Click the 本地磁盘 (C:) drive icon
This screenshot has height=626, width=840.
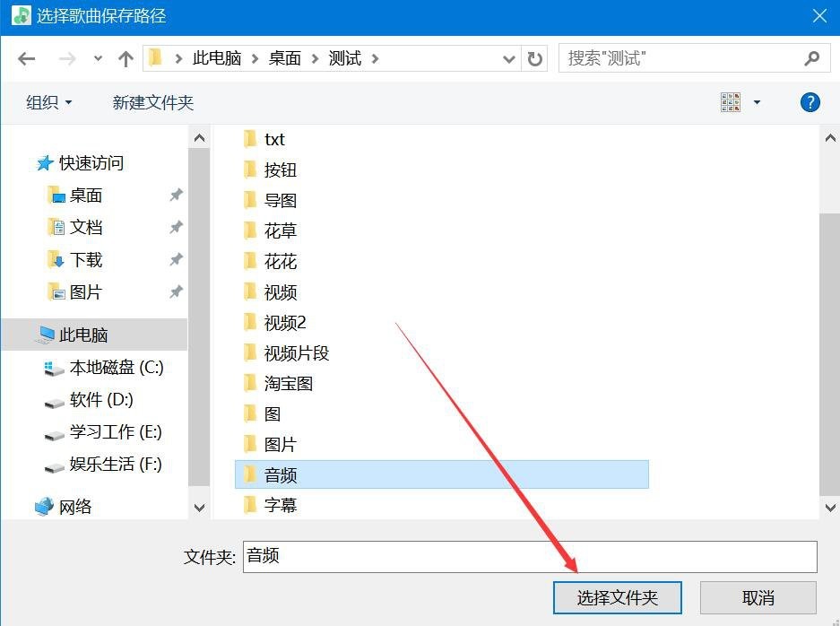click(54, 368)
